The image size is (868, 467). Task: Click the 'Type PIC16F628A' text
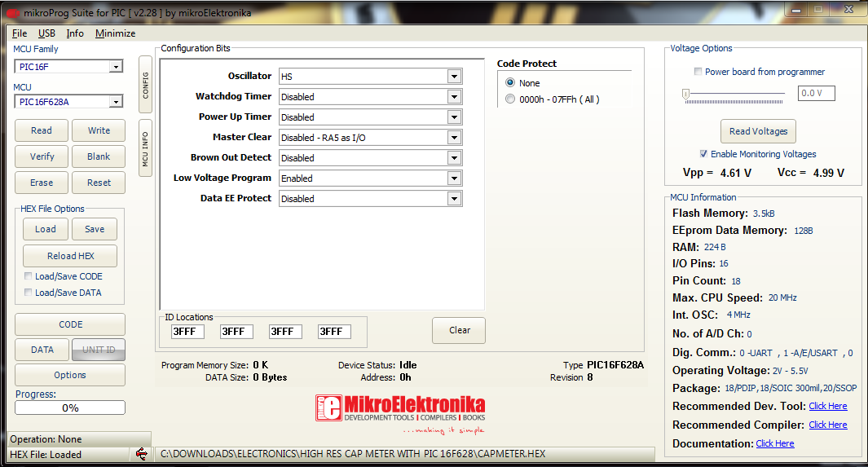tap(603, 365)
